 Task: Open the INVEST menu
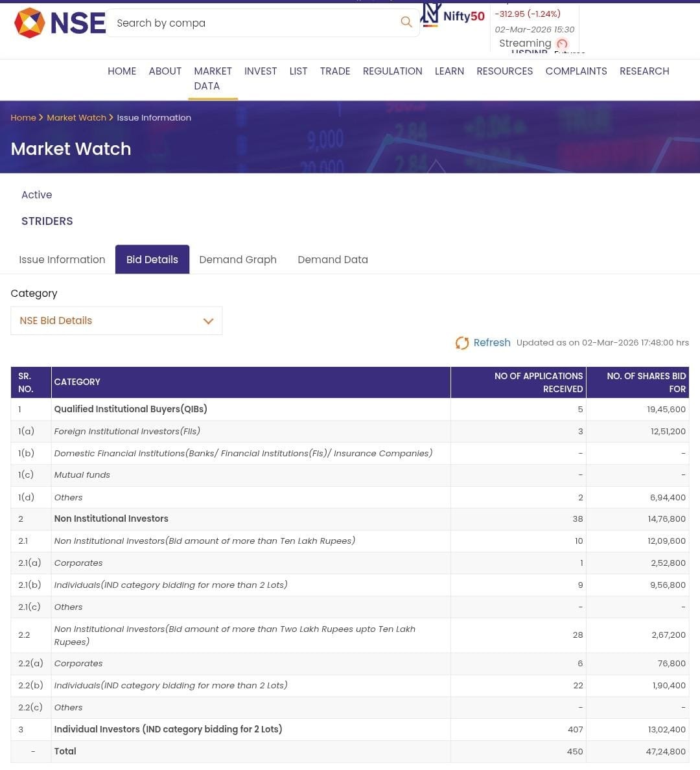[x=261, y=71]
